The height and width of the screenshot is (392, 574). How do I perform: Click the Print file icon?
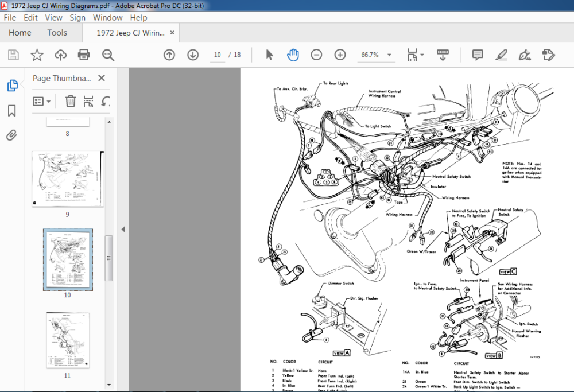tap(84, 55)
